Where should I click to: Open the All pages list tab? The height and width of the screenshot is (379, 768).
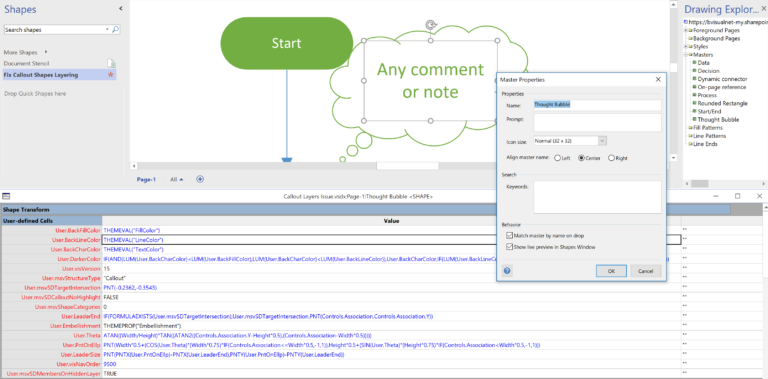(x=176, y=180)
